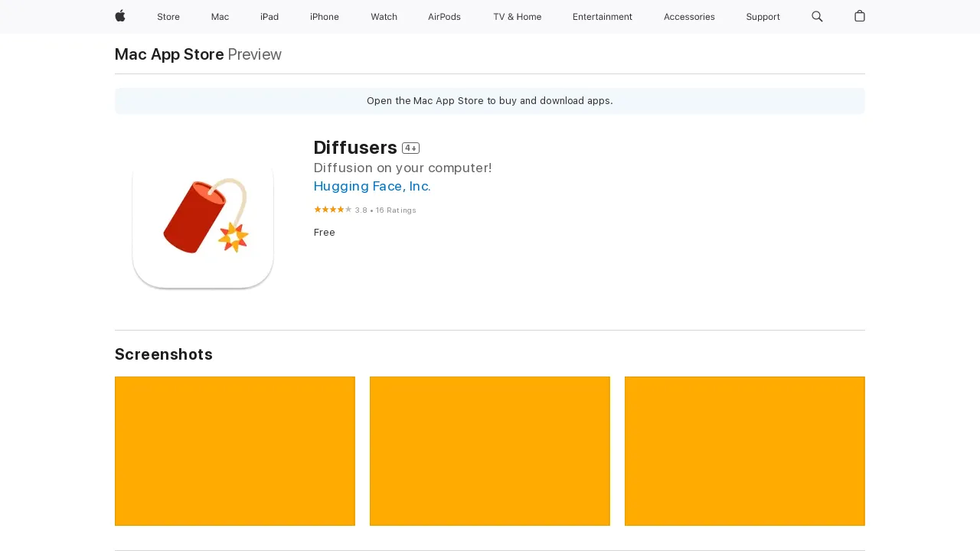Click the Mac App Store open banner

coord(490,101)
